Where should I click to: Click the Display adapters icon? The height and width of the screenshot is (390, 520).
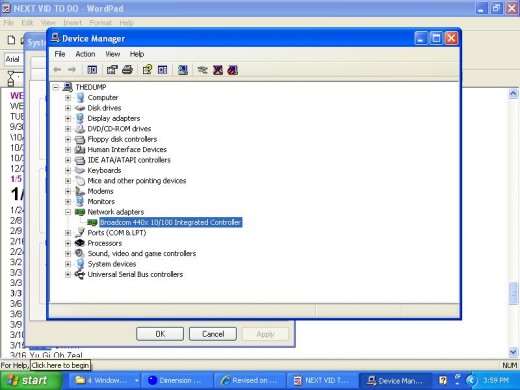[80, 118]
